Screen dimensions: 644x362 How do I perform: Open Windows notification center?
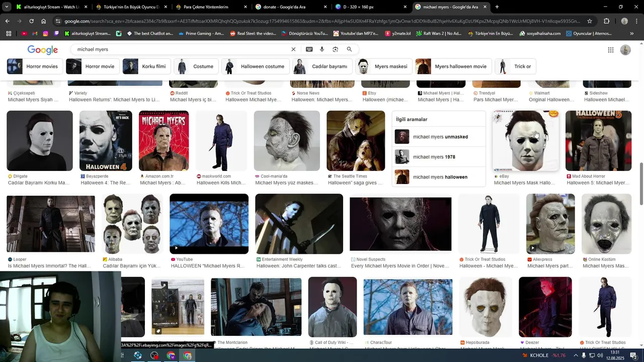(633, 355)
